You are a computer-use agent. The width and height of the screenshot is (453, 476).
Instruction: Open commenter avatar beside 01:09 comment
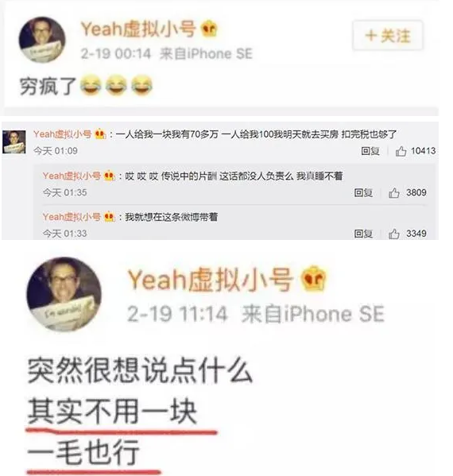pyautogui.click(x=14, y=141)
